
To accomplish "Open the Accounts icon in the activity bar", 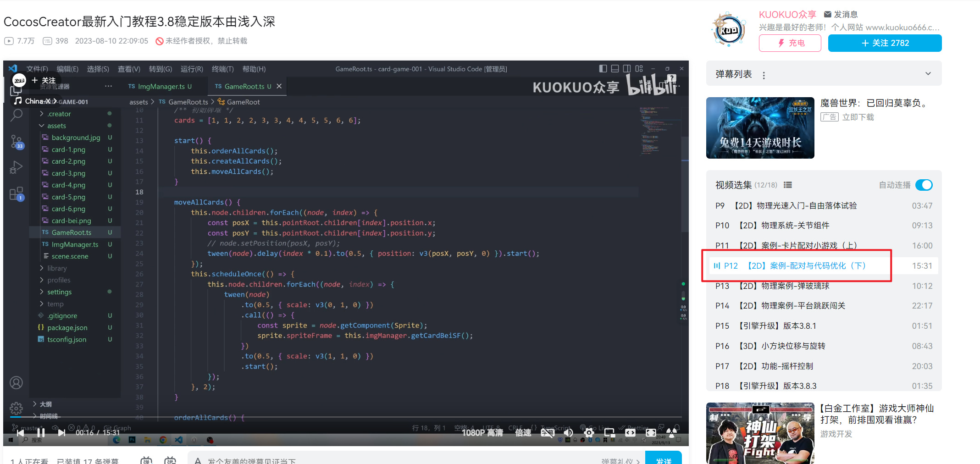I will (16, 383).
